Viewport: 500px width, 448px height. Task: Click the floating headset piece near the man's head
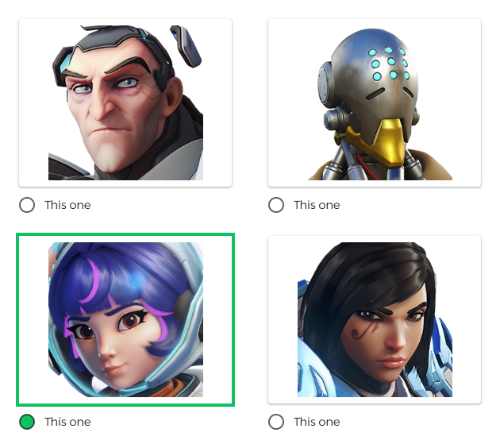click(186, 45)
